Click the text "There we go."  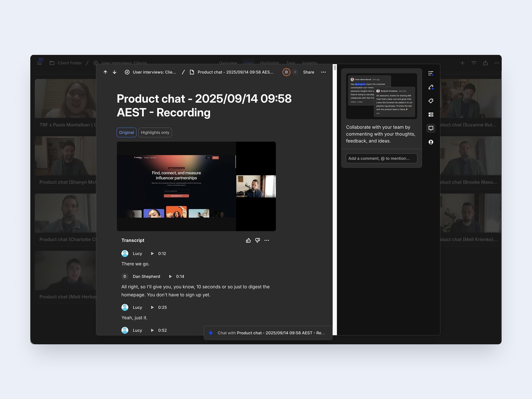coord(135,264)
